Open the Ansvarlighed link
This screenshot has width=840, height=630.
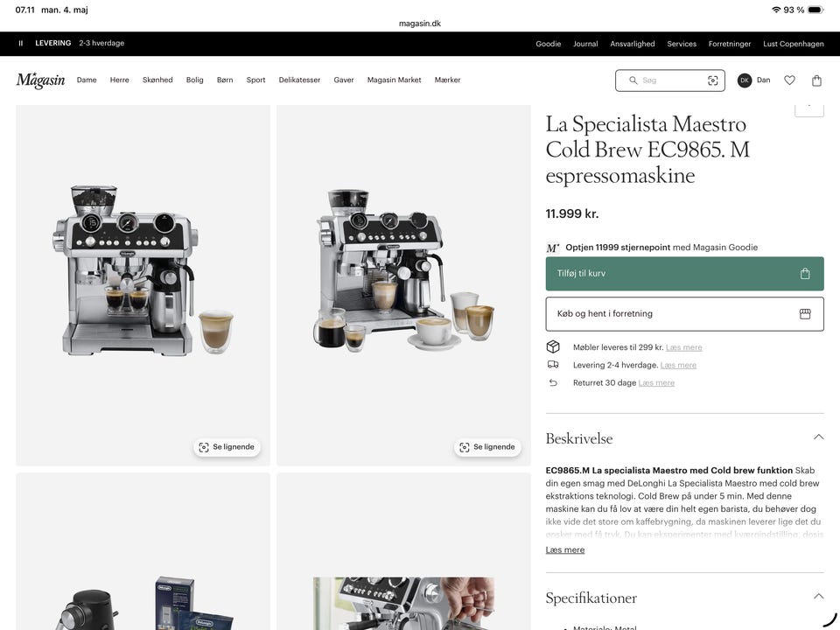pos(632,44)
